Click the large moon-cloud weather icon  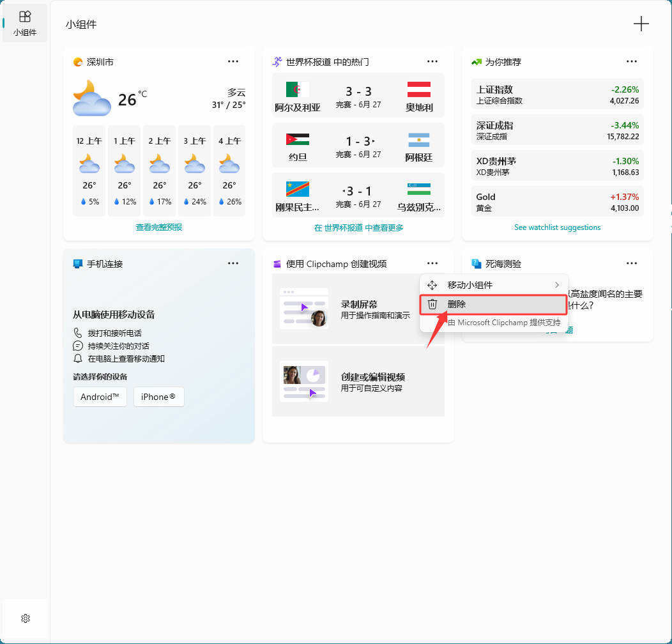click(x=92, y=98)
